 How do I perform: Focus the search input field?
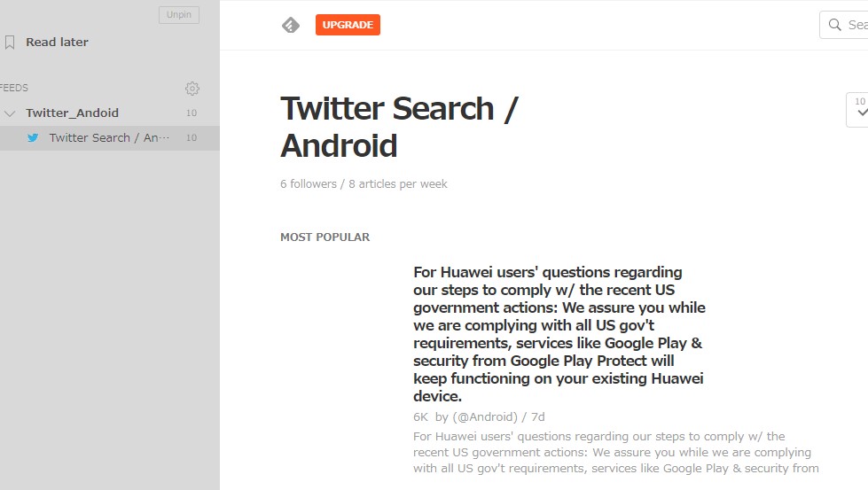856,25
